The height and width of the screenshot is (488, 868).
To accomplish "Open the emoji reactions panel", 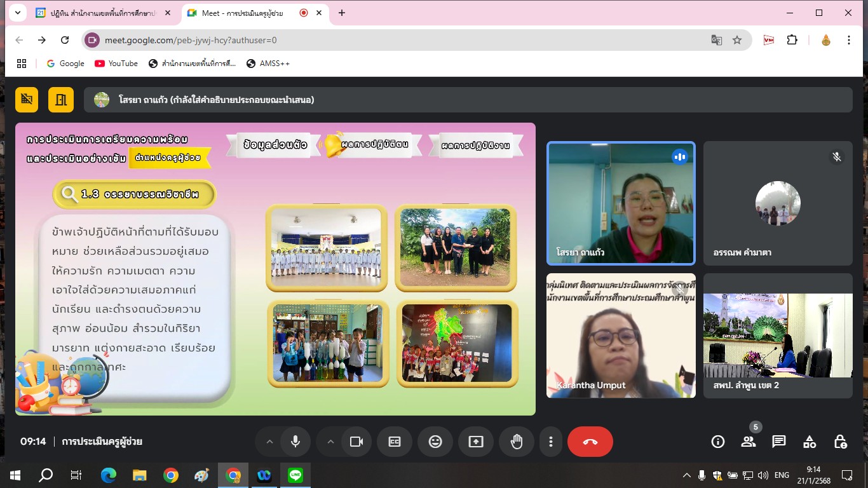I will pos(435,442).
